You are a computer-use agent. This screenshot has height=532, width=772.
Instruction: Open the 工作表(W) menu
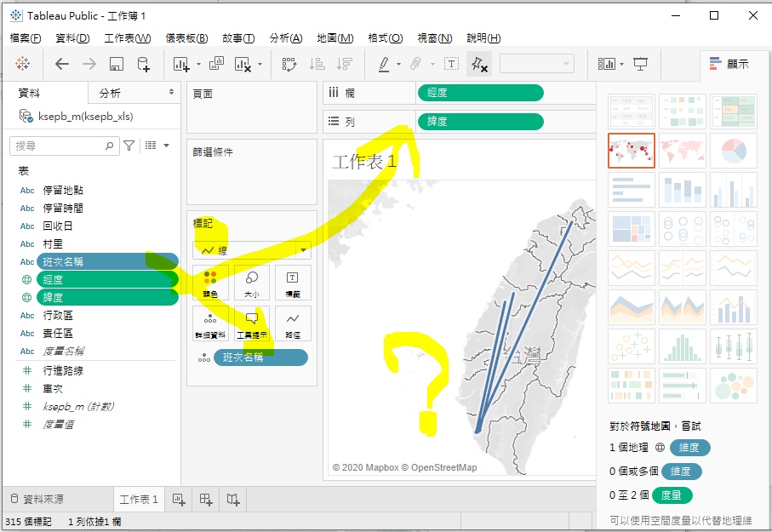click(128, 38)
